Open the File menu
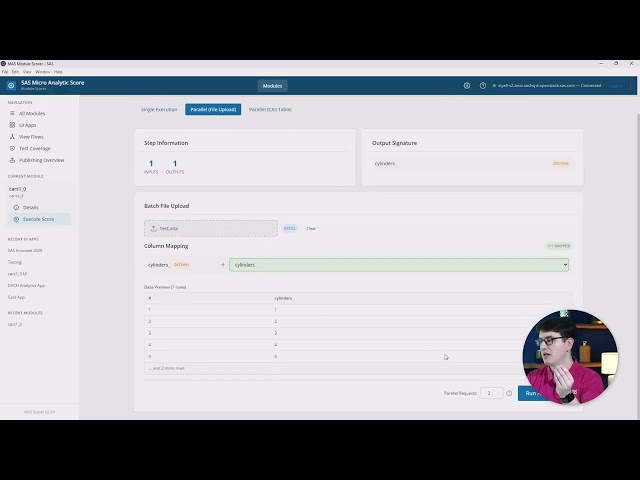Image resolution: width=640 pixels, height=480 pixels. [x=5, y=71]
